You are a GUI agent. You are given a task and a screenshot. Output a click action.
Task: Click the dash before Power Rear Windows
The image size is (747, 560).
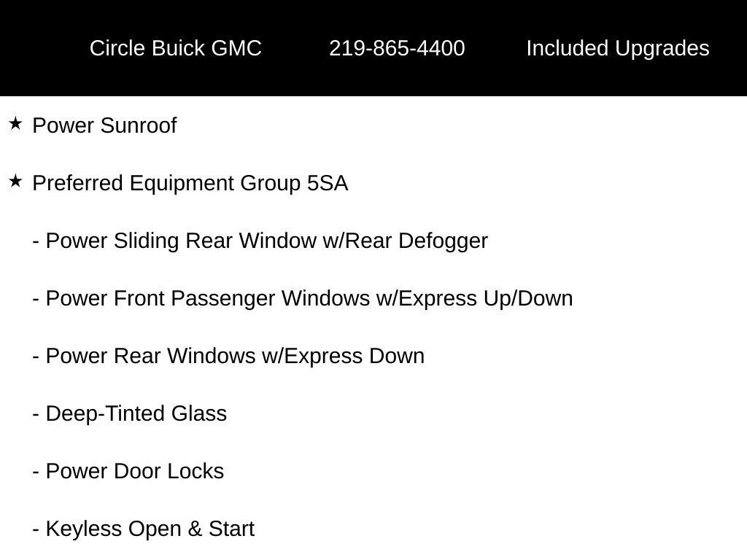click(x=36, y=357)
